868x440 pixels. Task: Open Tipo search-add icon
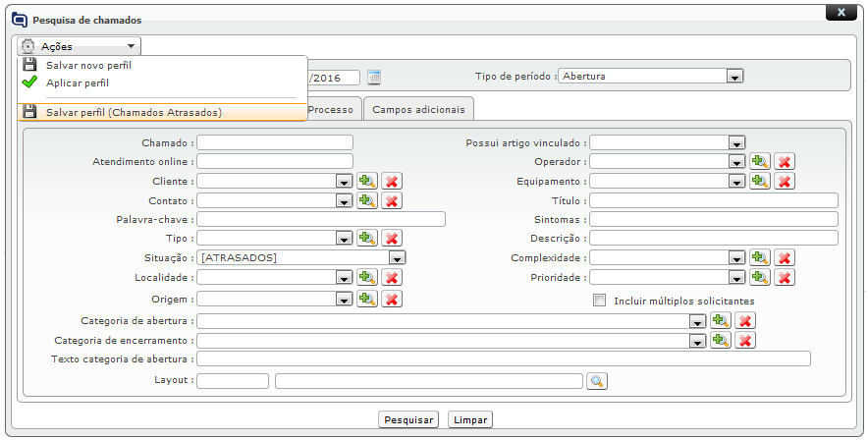tap(367, 238)
